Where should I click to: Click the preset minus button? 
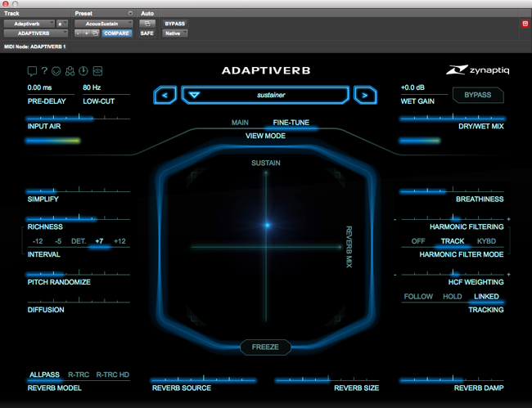79,34
